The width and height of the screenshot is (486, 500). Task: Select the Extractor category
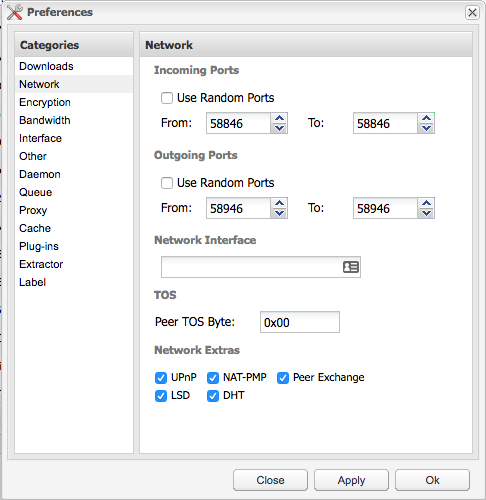(x=74, y=264)
